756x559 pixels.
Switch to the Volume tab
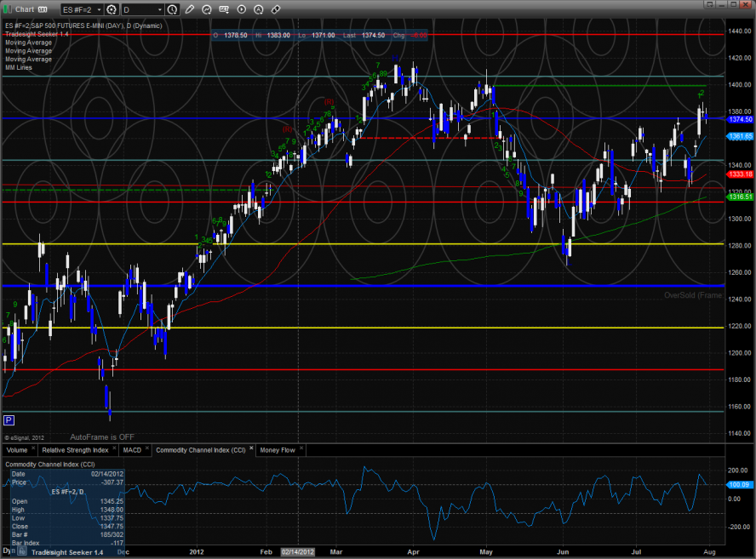pyautogui.click(x=16, y=449)
